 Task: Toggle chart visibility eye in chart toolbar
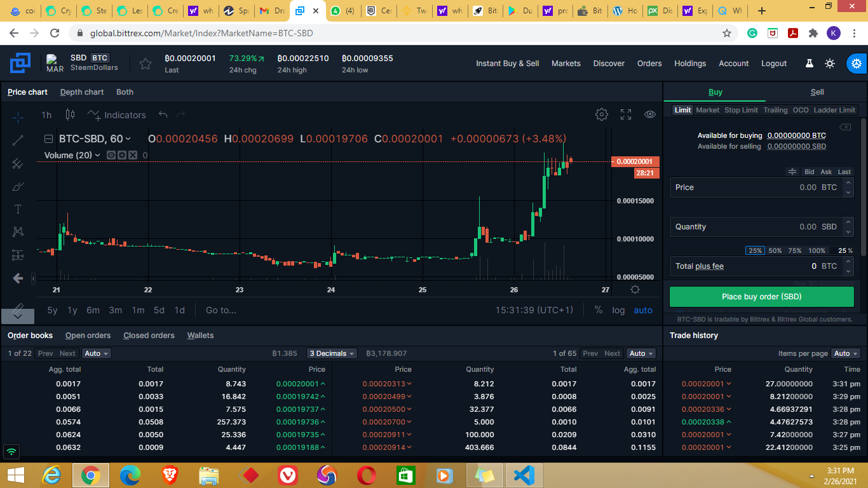[x=650, y=114]
